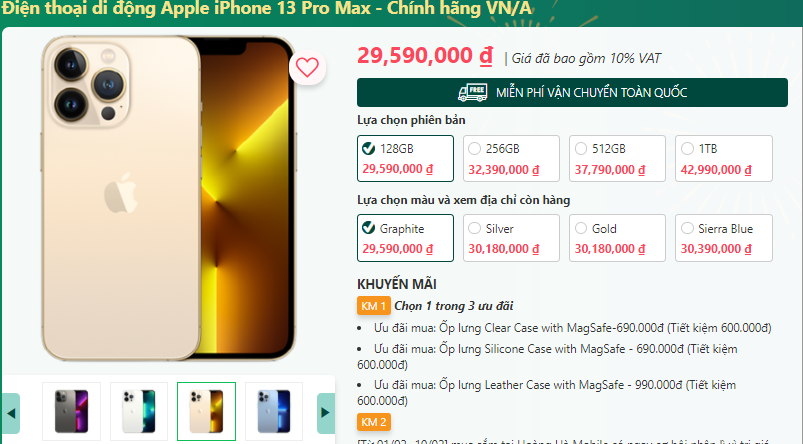Click the free shipping truck icon
803x444 pixels.
pos(472,93)
